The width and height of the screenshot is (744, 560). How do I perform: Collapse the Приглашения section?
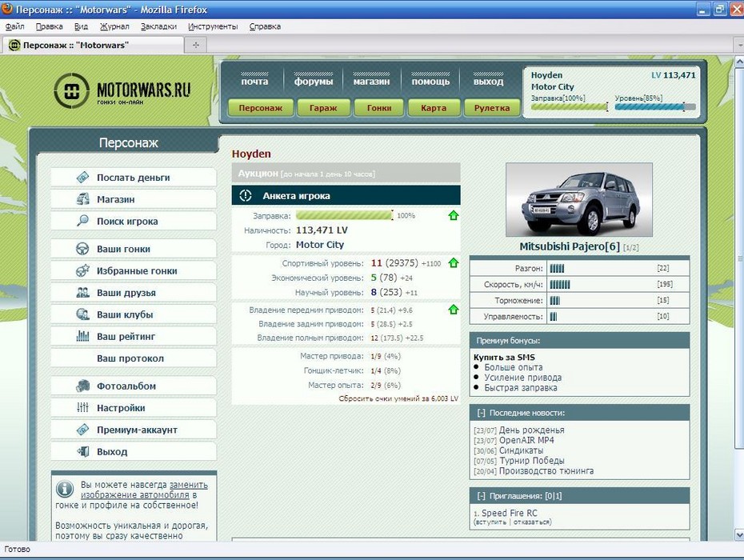[481, 496]
